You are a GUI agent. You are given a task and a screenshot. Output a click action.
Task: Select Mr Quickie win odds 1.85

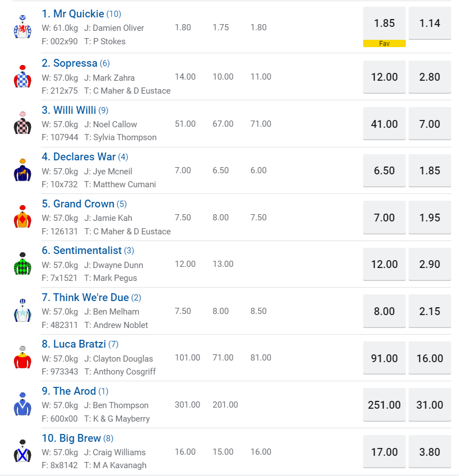tap(384, 24)
